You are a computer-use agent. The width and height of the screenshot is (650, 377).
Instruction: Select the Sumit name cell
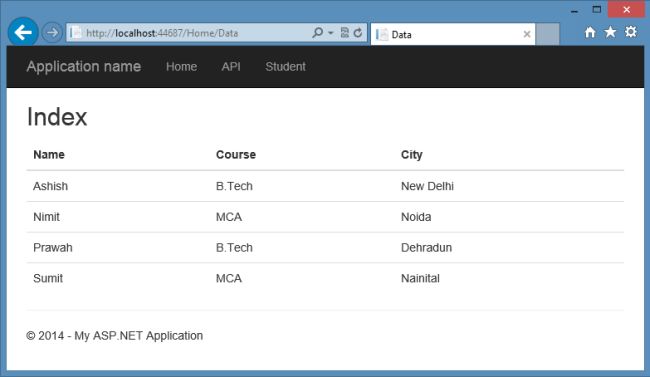(48, 278)
